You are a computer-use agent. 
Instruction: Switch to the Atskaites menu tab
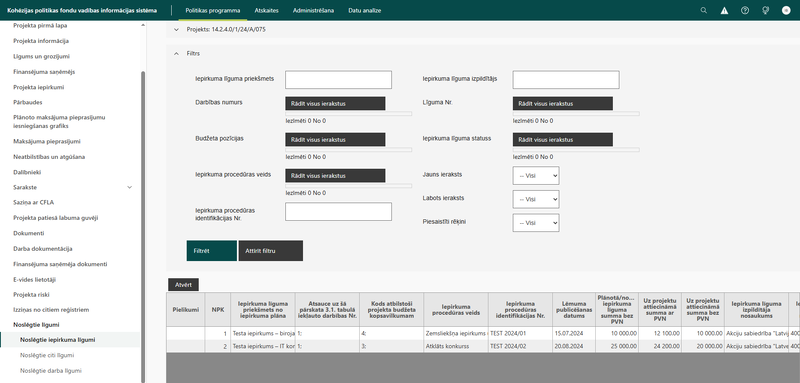tap(266, 10)
